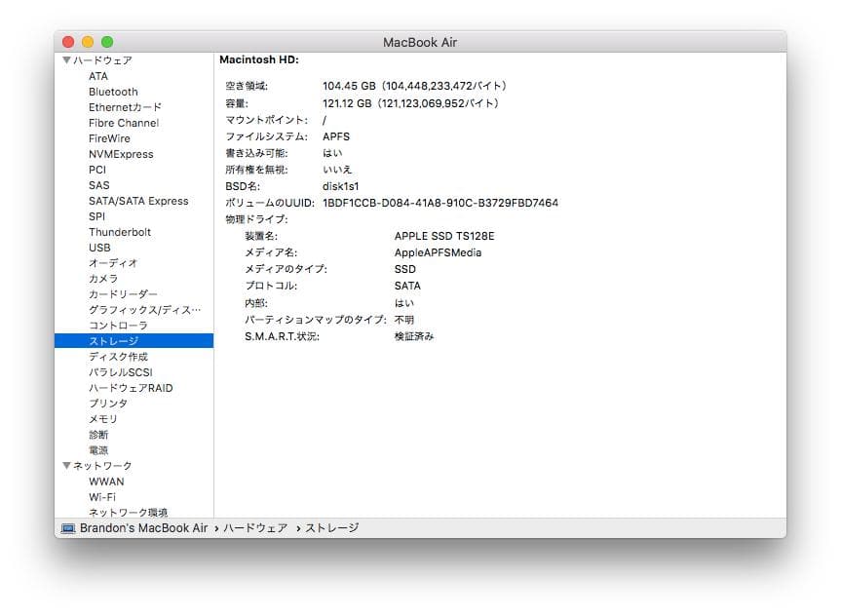This screenshot has width=841, height=616.
Task: Choose SAS from the hardware list
Action: click(x=99, y=185)
